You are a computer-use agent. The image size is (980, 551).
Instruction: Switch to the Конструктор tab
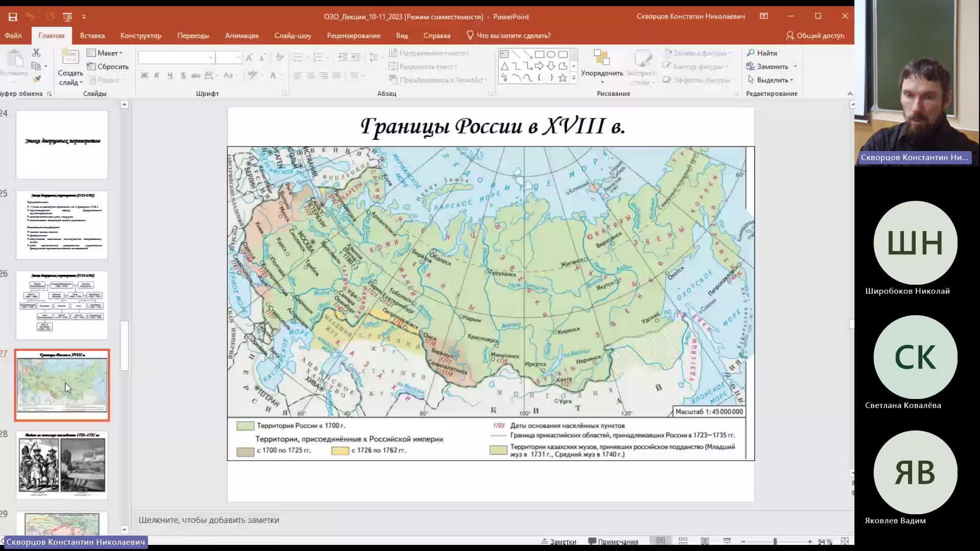pos(141,36)
